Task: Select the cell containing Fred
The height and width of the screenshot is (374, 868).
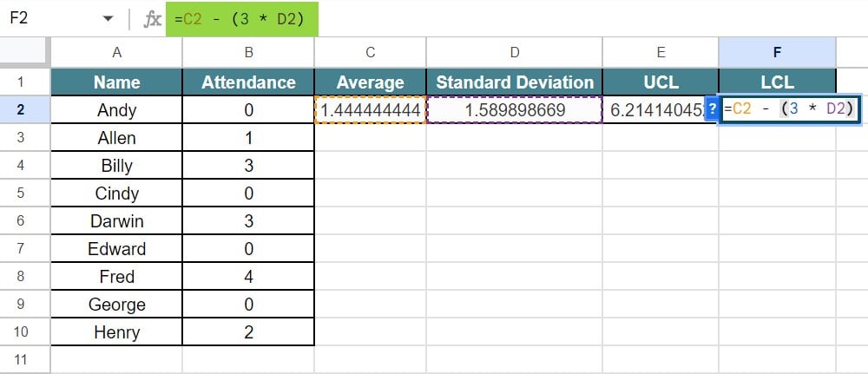Action: [x=116, y=276]
